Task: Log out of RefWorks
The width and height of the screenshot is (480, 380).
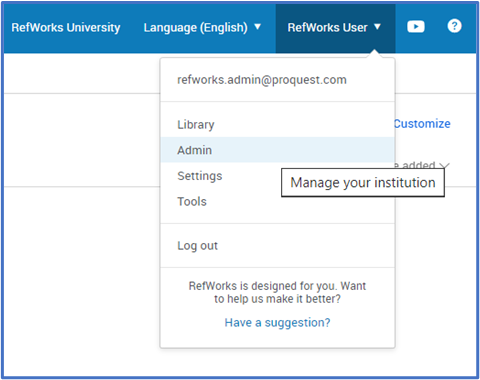Action: click(x=277, y=246)
